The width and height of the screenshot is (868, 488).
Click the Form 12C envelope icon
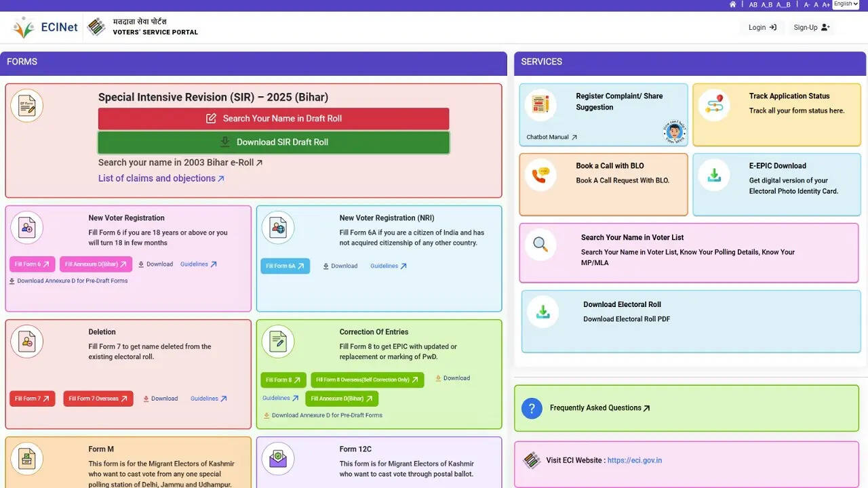[x=278, y=459]
